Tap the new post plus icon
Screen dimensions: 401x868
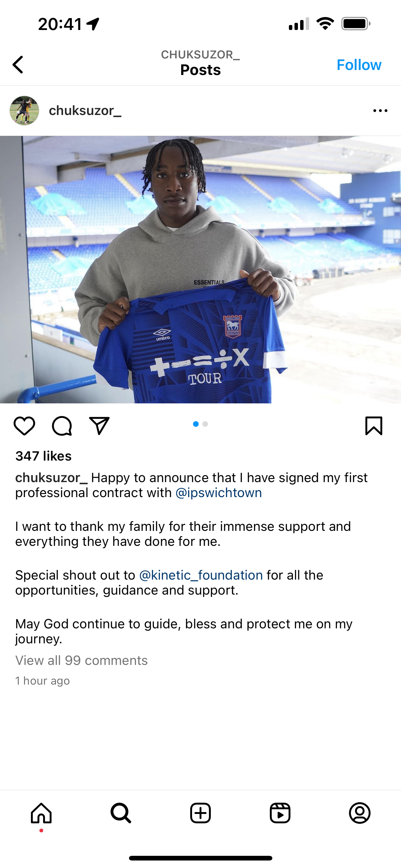pyautogui.click(x=200, y=813)
